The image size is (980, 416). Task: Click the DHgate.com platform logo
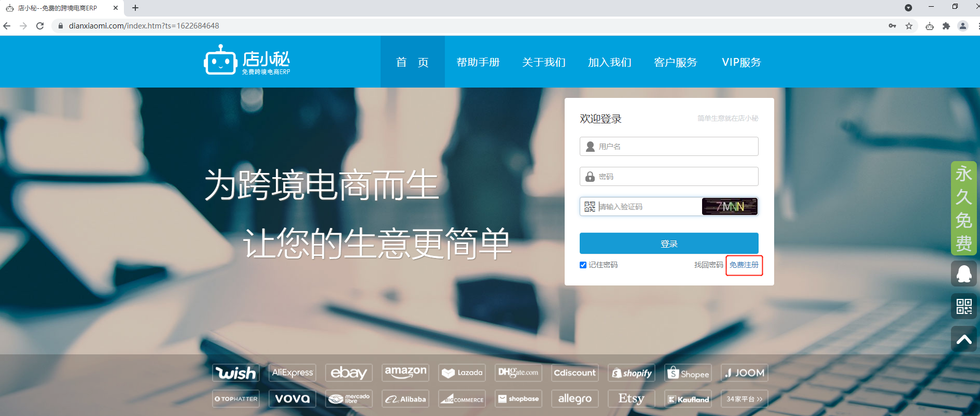point(519,372)
